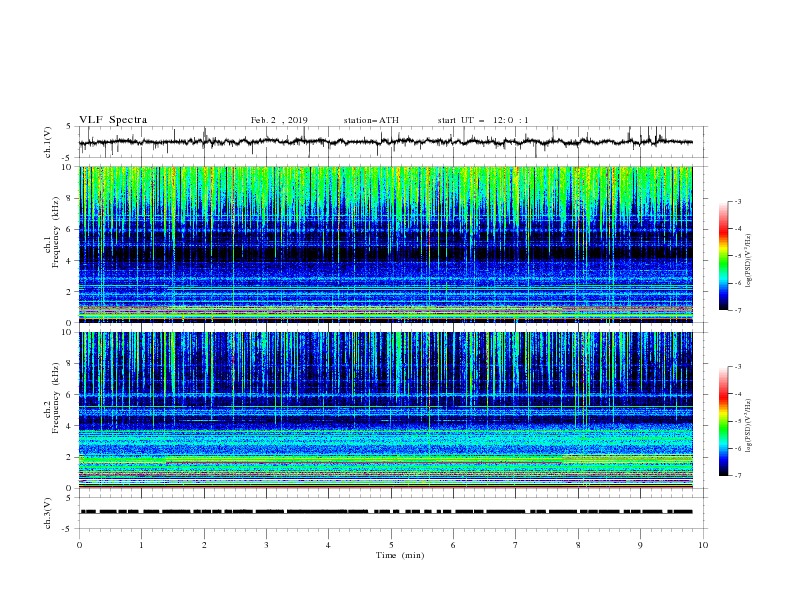The height and width of the screenshot is (612, 792).
Task: Click the "0" tick on the Time axis
Action: 79,545
